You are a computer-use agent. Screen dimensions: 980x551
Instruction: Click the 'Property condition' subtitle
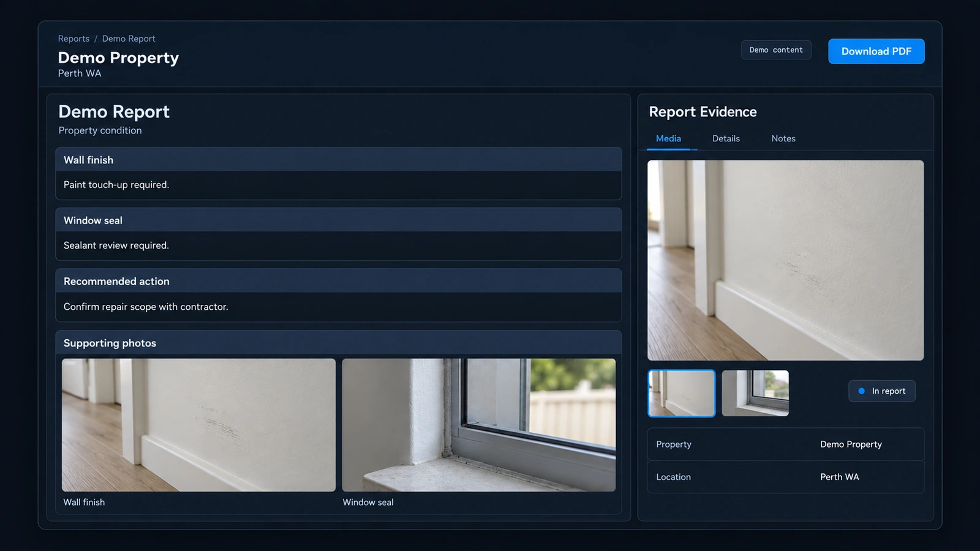tap(100, 130)
